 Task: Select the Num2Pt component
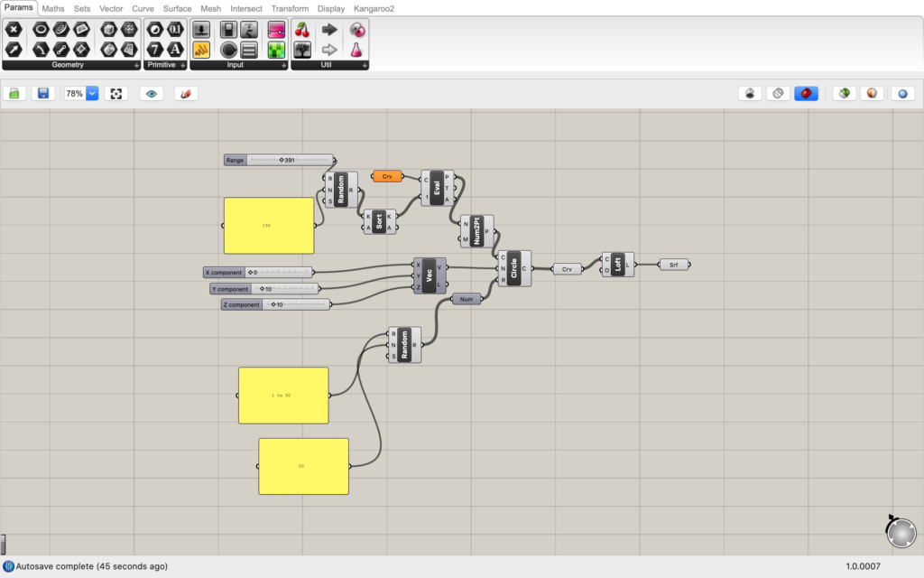[476, 231]
